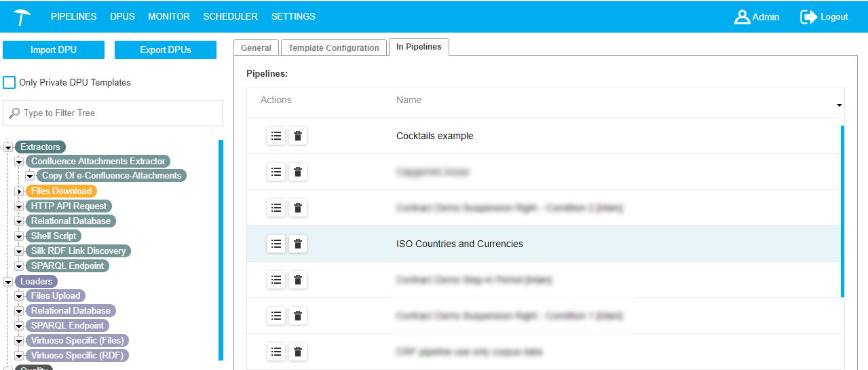This screenshot has width=868, height=370.
Task: Switch to the Template Configuration tab
Action: click(333, 48)
